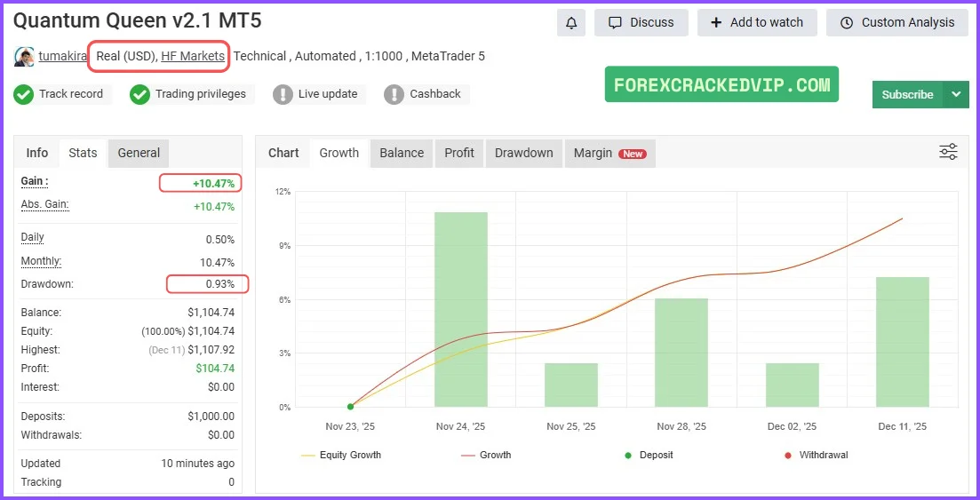Open the HF Markets broker link

193,56
